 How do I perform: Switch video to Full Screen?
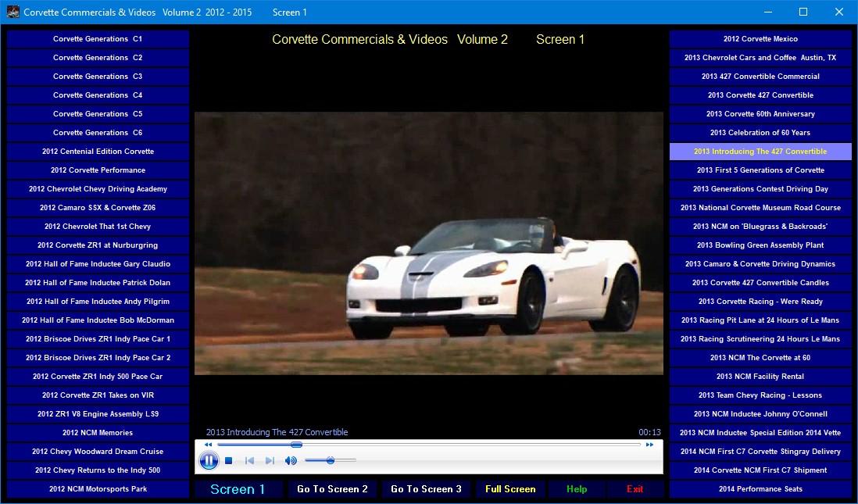click(510, 489)
